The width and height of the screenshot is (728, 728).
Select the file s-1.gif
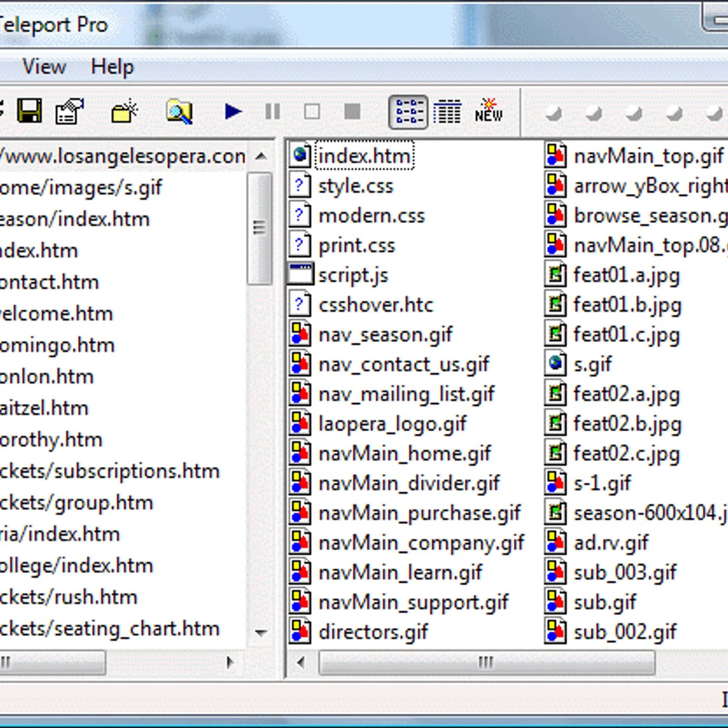(x=602, y=484)
